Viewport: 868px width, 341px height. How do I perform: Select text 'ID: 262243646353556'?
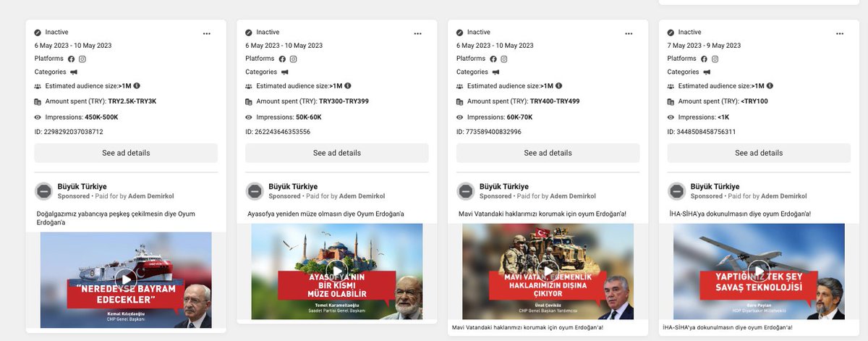tap(278, 132)
